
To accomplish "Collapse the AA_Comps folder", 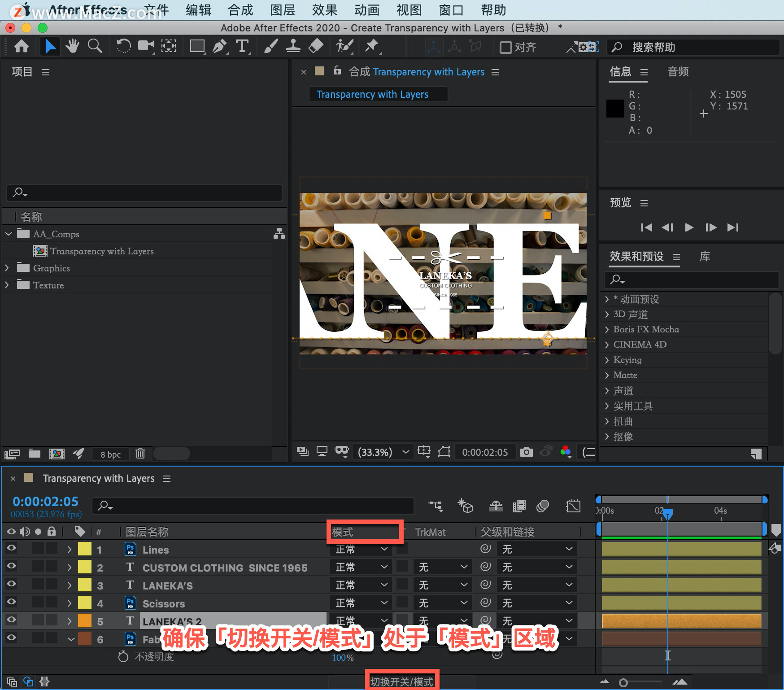I will coord(9,234).
